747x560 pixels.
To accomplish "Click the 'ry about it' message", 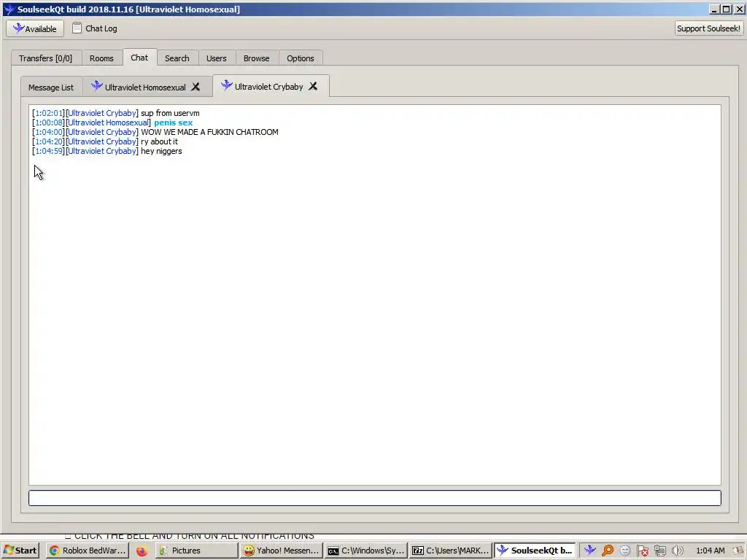I will coord(159,141).
